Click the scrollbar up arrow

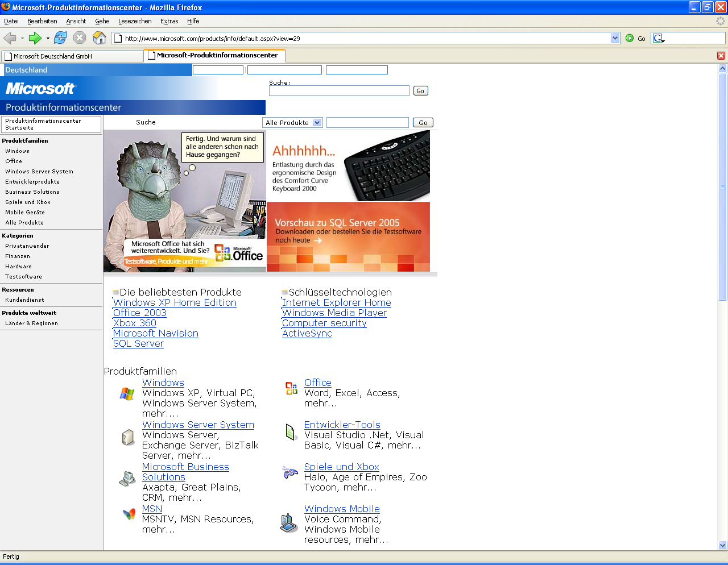723,68
